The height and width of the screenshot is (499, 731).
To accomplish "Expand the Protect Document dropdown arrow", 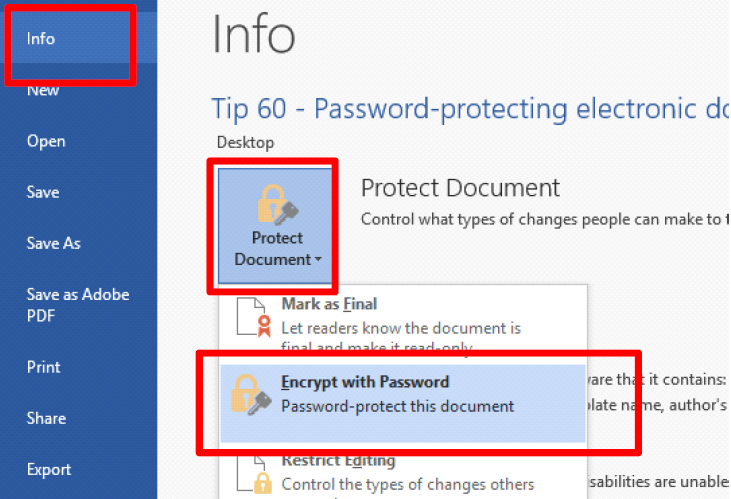I will click(318, 259).
